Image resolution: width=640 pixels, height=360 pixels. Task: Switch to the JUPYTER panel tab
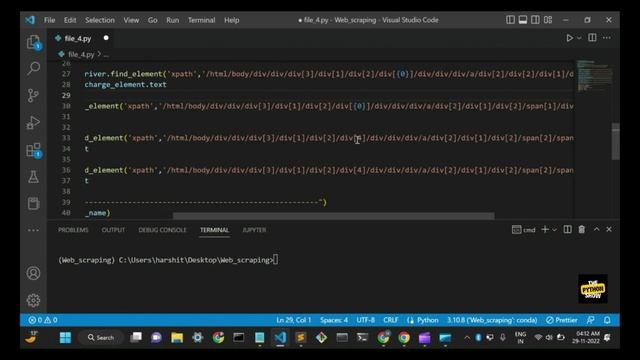(254, 230)
